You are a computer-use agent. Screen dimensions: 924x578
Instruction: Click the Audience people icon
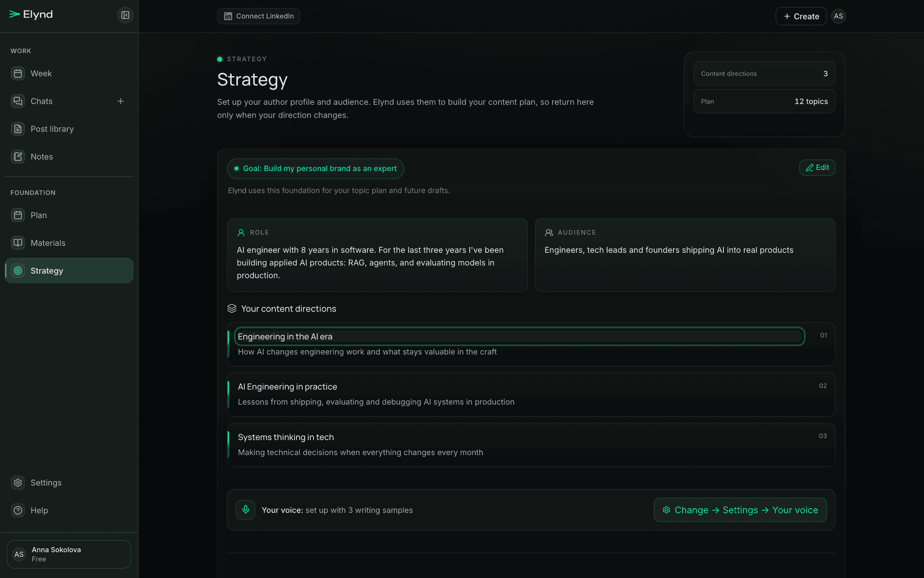(x=549, y=233)
